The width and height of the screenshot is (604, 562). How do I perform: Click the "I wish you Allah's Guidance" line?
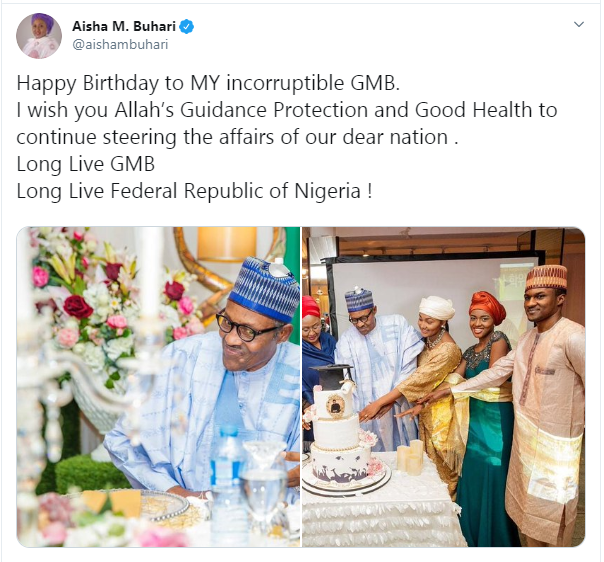pos(286,112)
